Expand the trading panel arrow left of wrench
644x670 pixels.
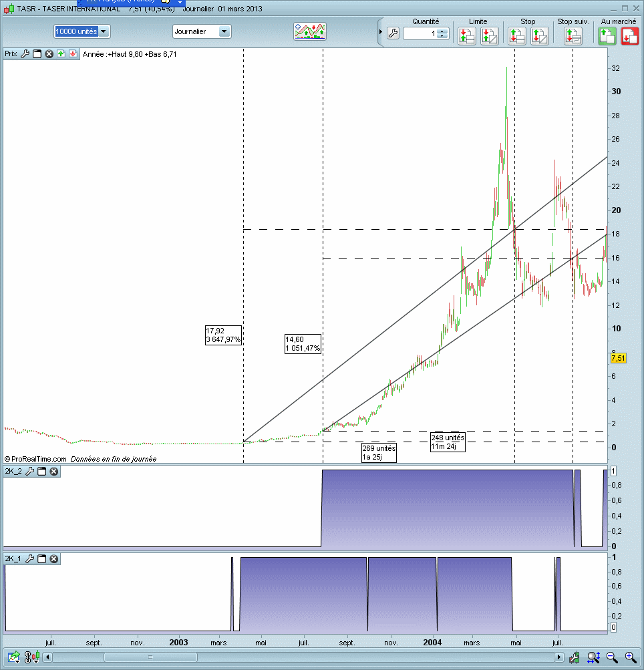tap(381, 32)
